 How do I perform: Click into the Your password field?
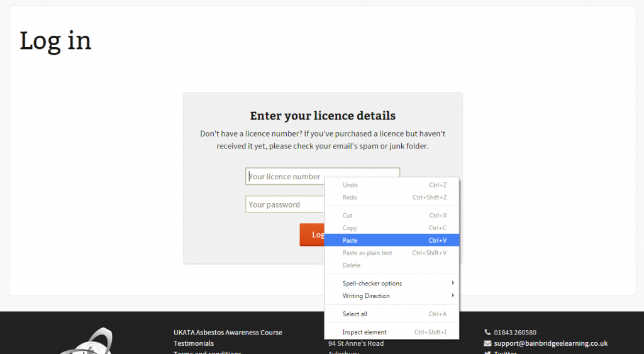point(284,204)
